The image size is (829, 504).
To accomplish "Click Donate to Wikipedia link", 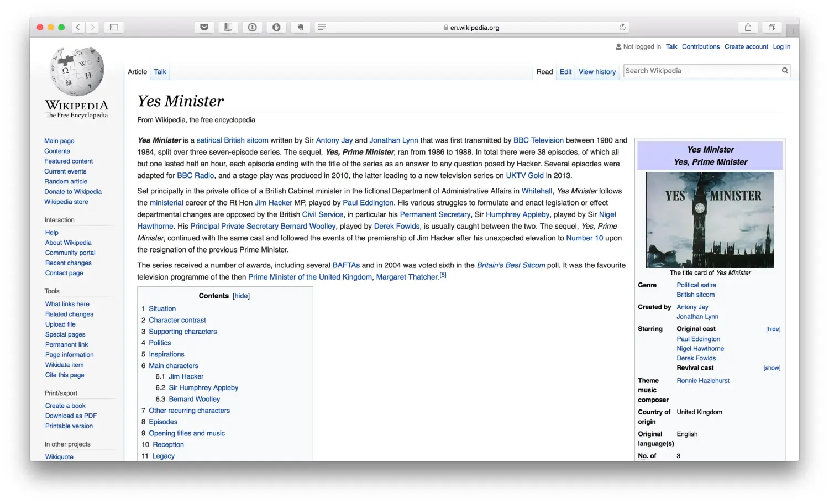I will [73, 192].
